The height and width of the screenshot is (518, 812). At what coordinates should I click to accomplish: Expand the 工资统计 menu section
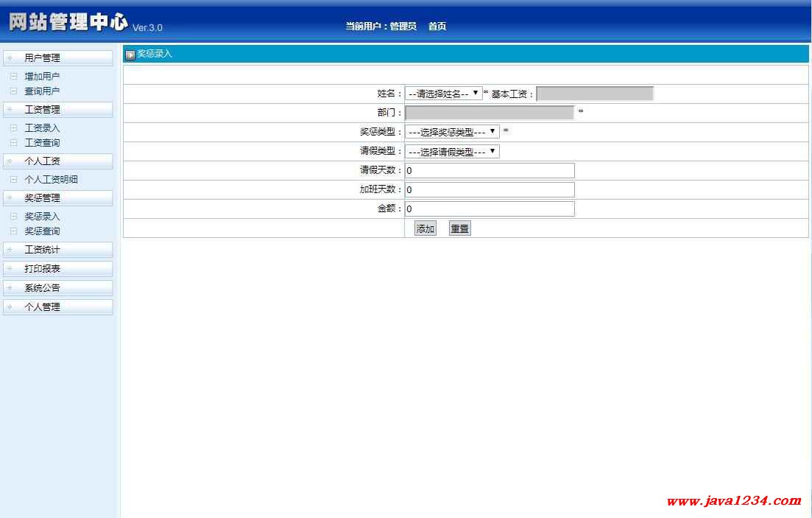pyautogui.click(x=57, y=249)
